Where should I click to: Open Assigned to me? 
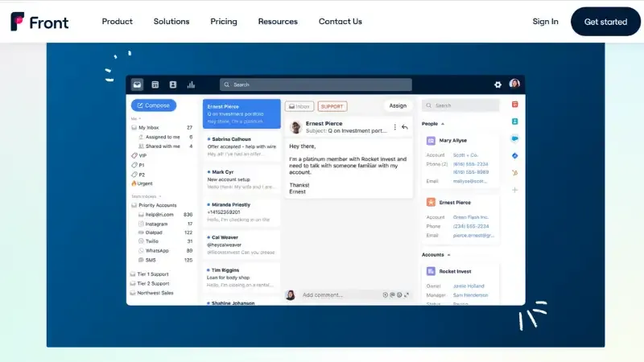[165, 137]
